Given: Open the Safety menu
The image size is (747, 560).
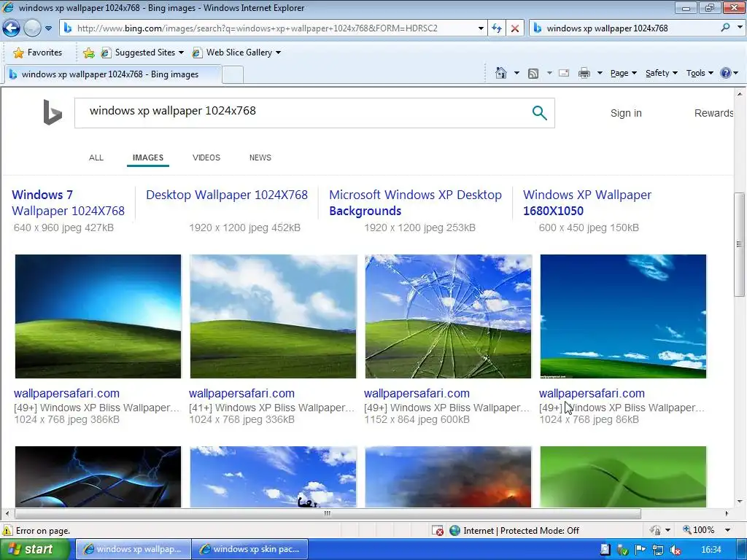Looking at the screenshot, I should (661, 73).
